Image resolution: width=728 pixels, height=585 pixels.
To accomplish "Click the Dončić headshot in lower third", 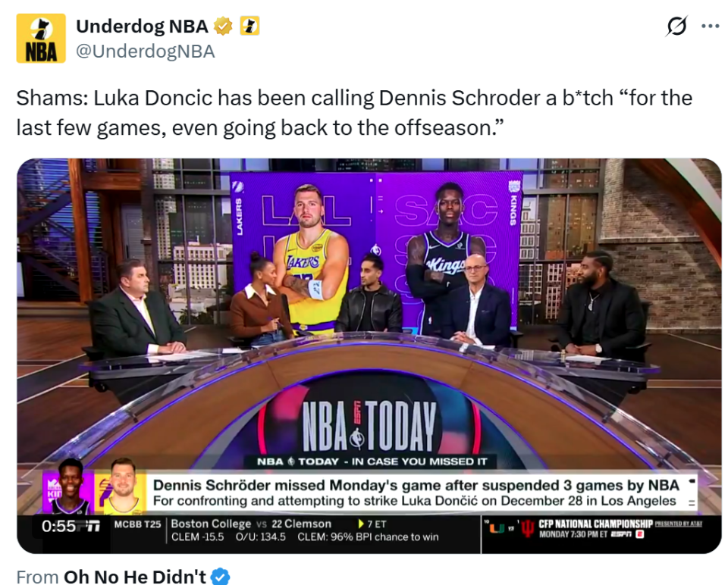I will pos(122,486).
